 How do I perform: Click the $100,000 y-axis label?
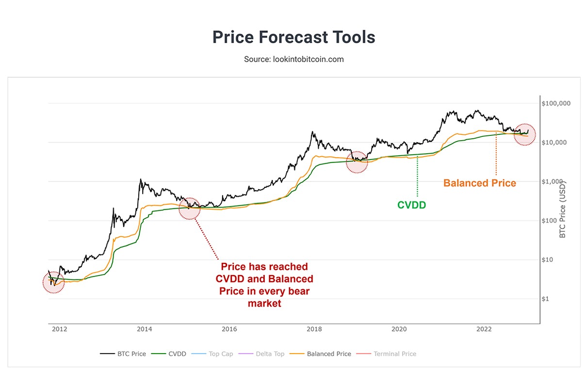[557, 104]
